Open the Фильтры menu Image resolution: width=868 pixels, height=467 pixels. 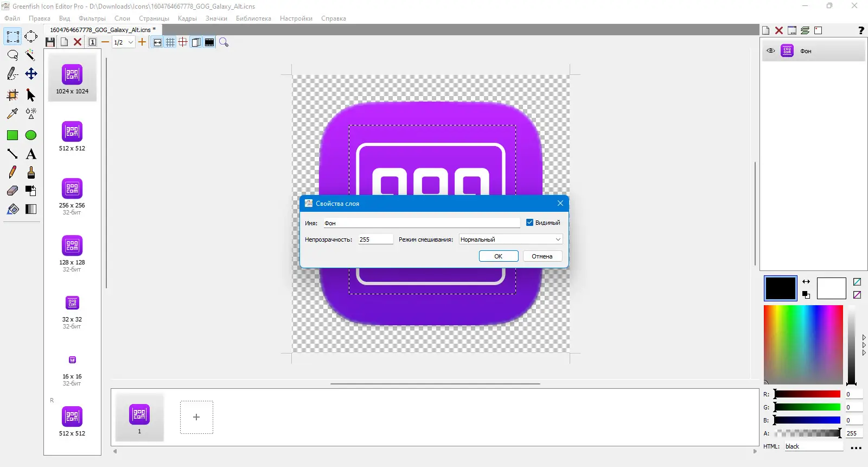click(92, 18)
